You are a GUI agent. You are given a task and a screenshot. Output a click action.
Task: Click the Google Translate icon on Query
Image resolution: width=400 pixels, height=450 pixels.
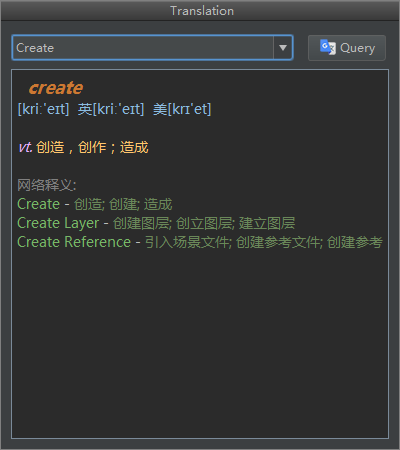327,47
